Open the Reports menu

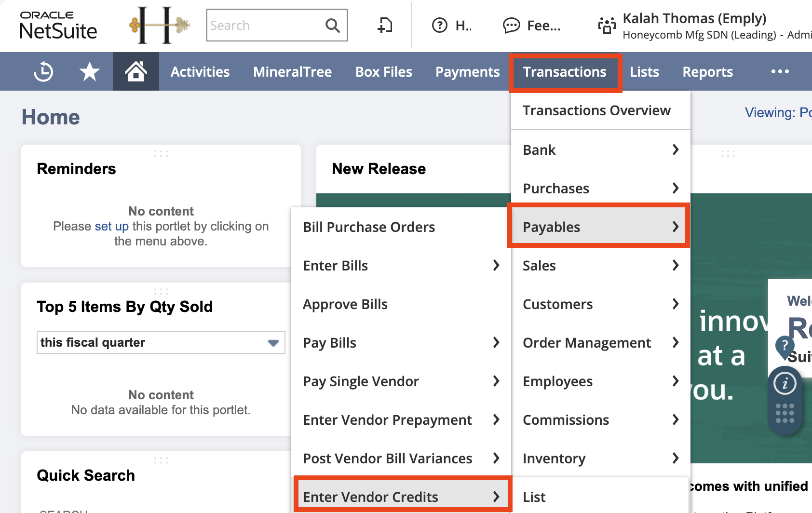pyautogui.click(x=708, y=71)
